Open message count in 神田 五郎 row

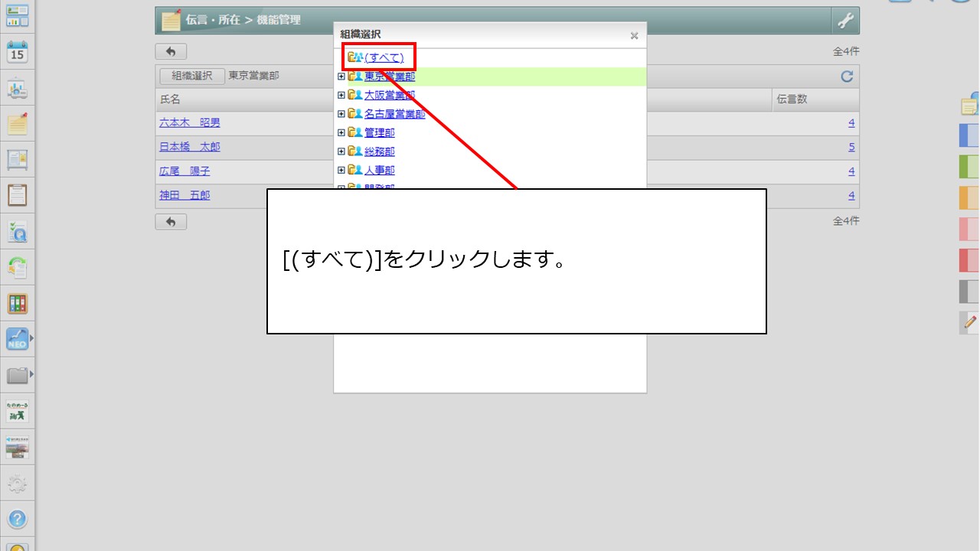[851, 195]
